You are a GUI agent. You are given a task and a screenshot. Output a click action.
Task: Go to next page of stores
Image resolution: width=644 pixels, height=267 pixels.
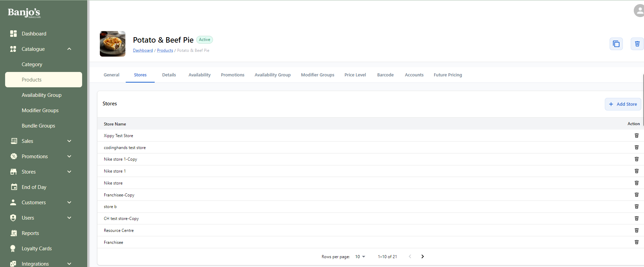(423, 257)
